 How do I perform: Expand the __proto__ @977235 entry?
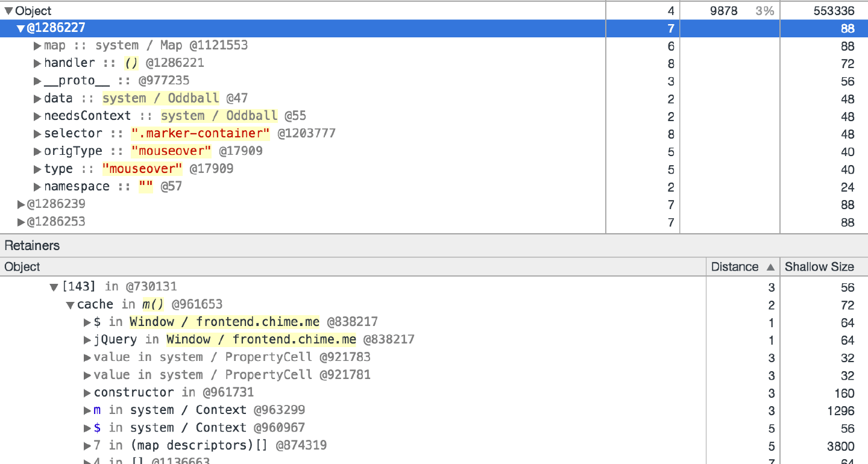tap(37, 81)
